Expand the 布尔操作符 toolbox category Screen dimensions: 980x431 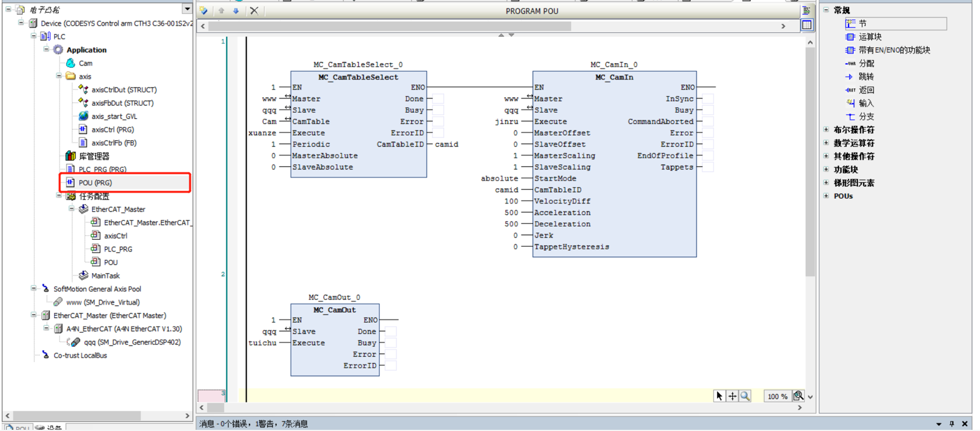pyautogui.click(x=826, y=130)
